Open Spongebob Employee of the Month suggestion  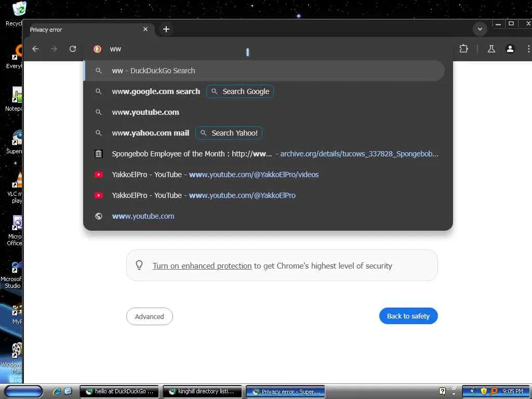(268, 154)
